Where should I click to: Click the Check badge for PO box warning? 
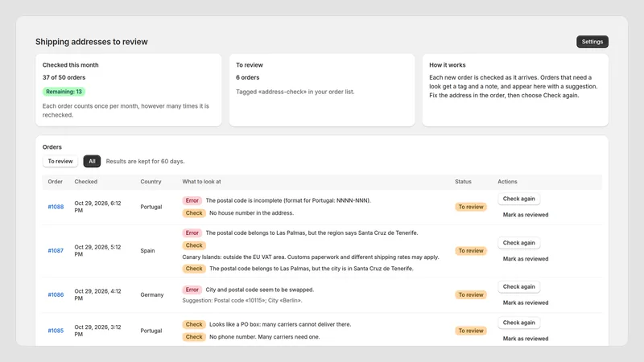coord(194,324)
